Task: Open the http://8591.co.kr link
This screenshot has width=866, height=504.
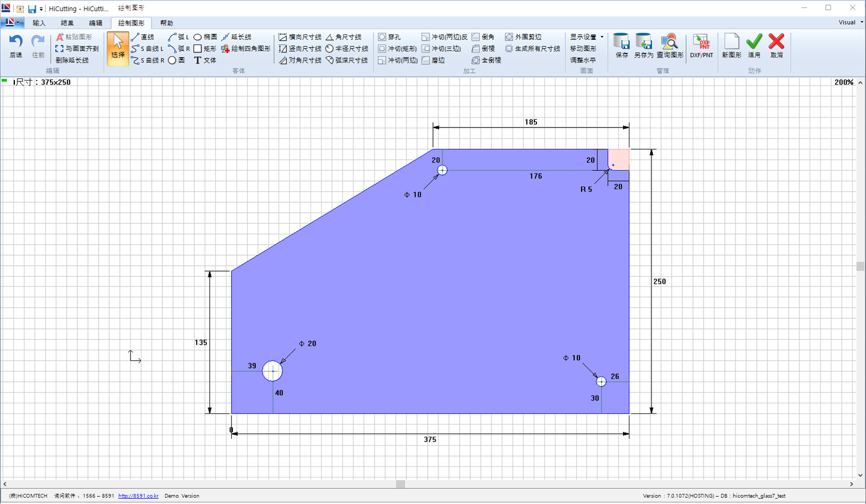Action: pos(138,496)
